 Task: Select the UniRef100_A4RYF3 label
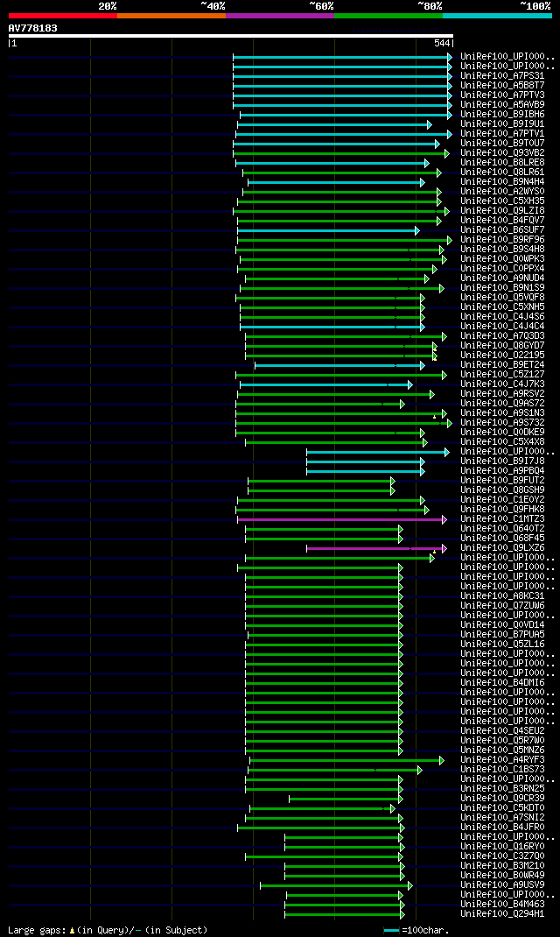click(x=502, y=759)
